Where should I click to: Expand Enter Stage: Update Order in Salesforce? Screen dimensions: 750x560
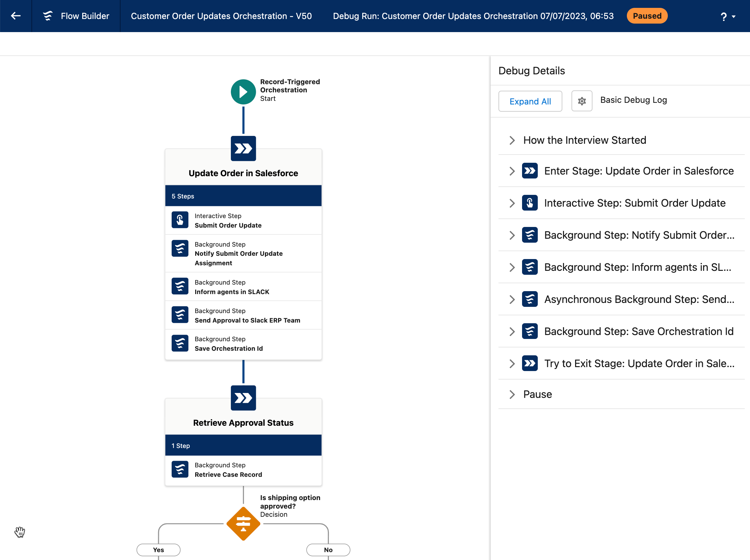tap(621, 171)
